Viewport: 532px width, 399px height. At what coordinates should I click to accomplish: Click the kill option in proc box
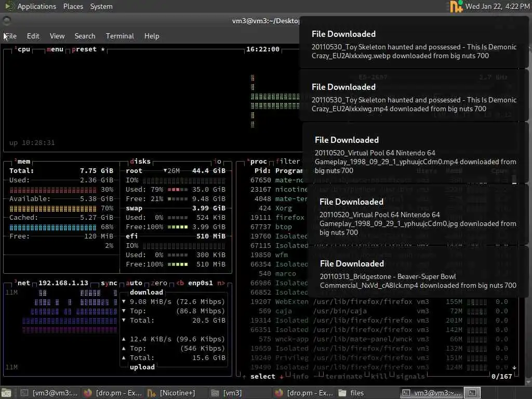379,376
